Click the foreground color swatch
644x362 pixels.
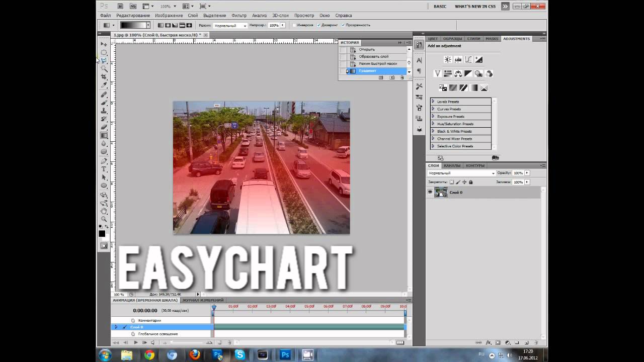pyautogui.click(x=102, y=234)
